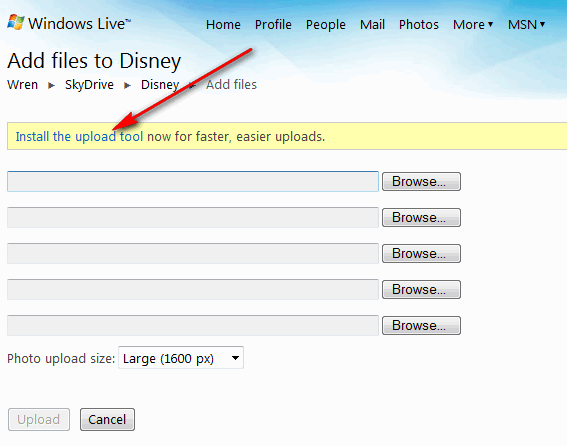Click the first Browse button
This screenshot has height=446, width=567.
pyautogui.click(x=421, y=181)
